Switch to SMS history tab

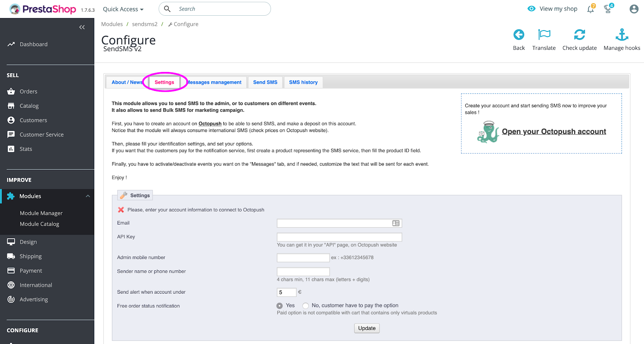tap(303, 82)
